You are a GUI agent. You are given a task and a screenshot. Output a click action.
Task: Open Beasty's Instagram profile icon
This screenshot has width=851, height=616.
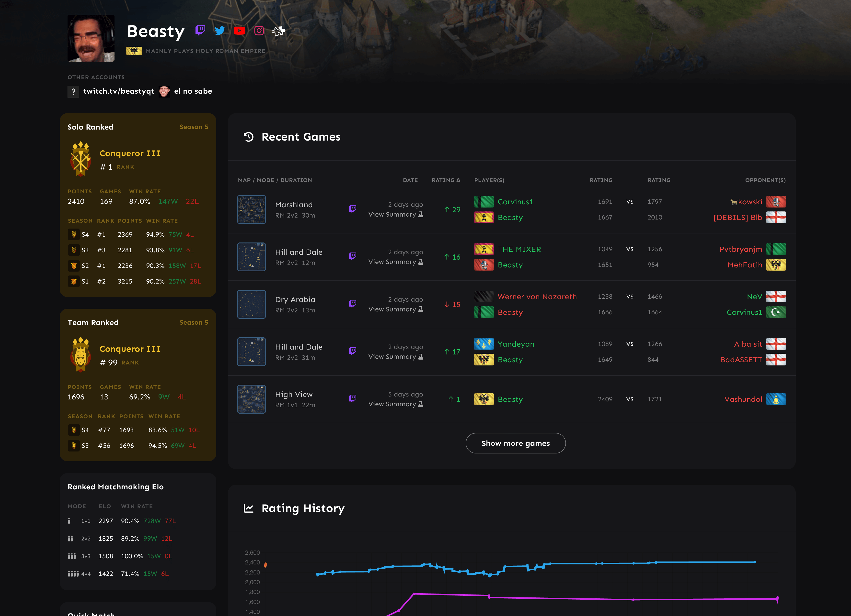point(259,30)
